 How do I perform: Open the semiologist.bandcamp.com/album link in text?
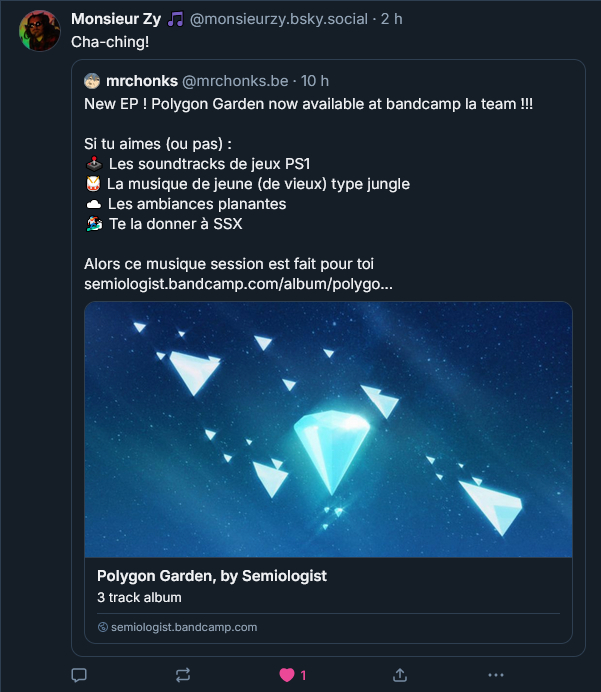238,284
